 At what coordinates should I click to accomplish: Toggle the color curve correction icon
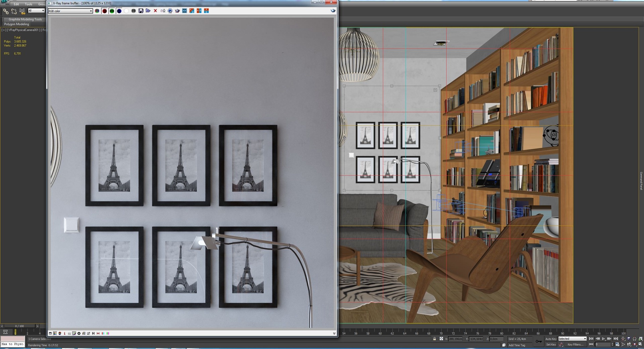[x=74, y=333]
